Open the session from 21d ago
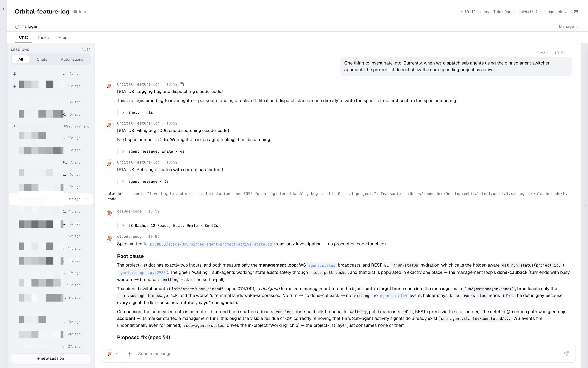The image size is (588, 368). click(51, 297)
